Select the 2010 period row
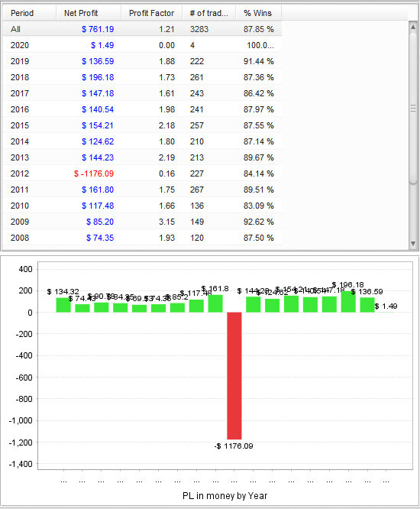The width and height of the screenshot is (420, 509). point(142,206)
